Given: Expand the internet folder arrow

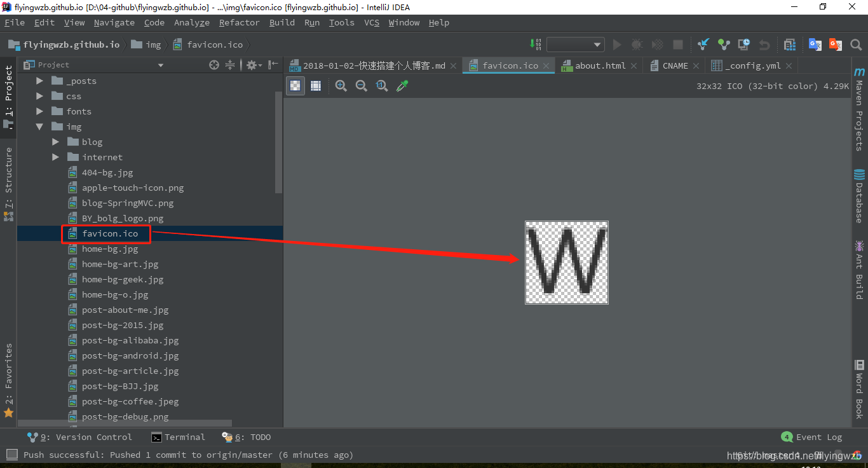Looking at the screenshot, I should pyautogui.click(x=55, y=157).
